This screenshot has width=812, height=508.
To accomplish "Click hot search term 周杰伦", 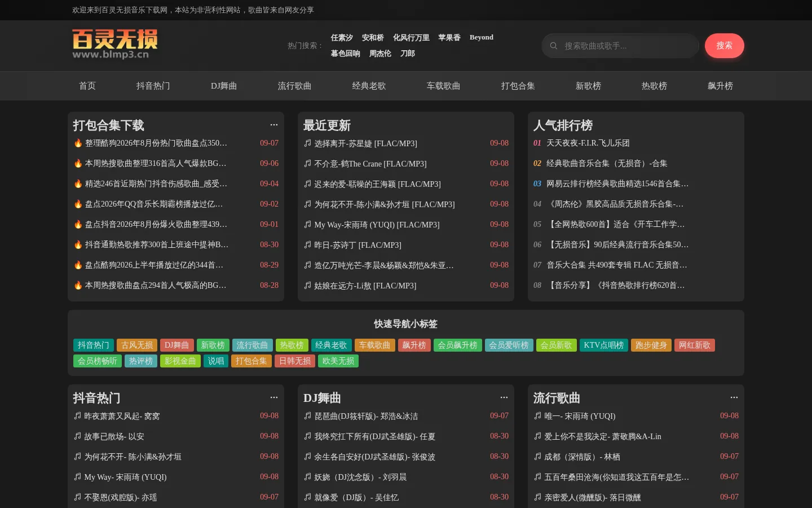I will coord(380,54).
